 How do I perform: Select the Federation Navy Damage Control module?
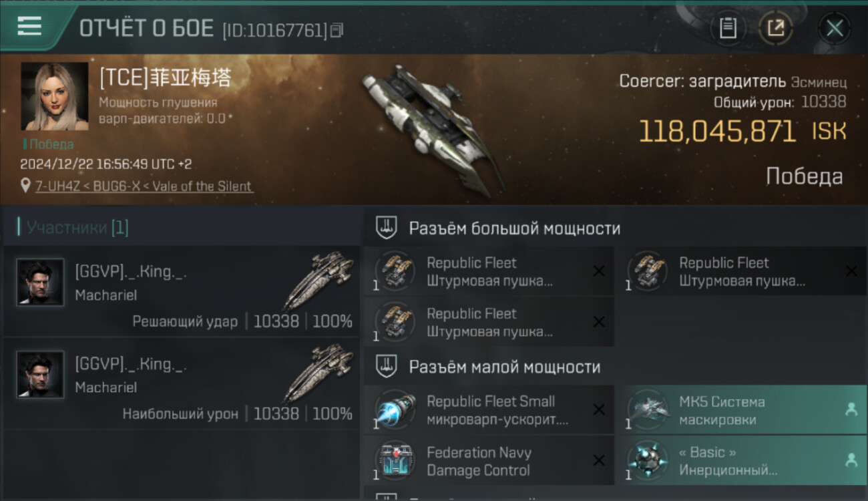(489, 461)
